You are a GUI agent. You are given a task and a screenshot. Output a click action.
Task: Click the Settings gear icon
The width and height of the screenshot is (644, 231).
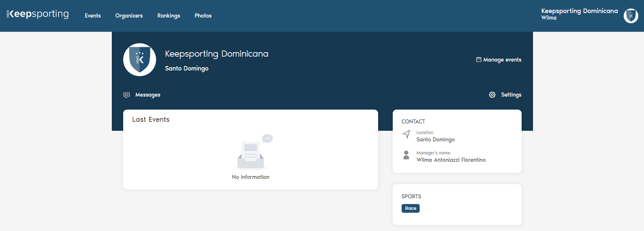pyautogui.click(x=492, y=95)
